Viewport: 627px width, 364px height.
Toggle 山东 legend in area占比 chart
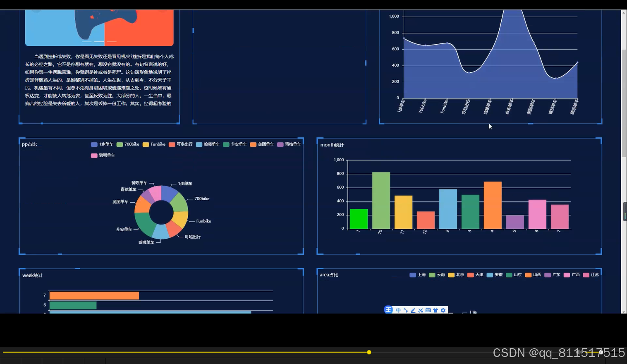[514, 275]
